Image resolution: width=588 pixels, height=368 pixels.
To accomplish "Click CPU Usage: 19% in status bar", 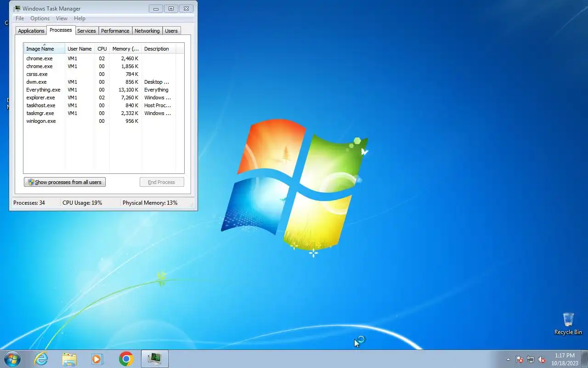I will [x=82, y=203].
